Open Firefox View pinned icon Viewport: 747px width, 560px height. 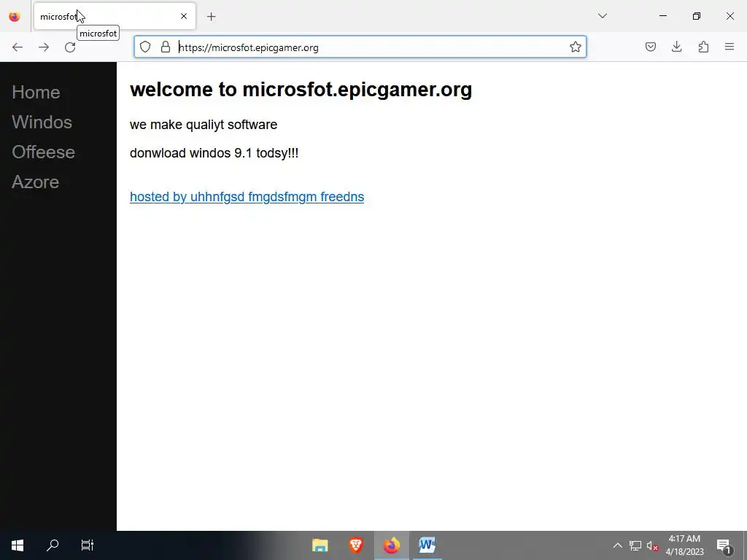(15, 17)
